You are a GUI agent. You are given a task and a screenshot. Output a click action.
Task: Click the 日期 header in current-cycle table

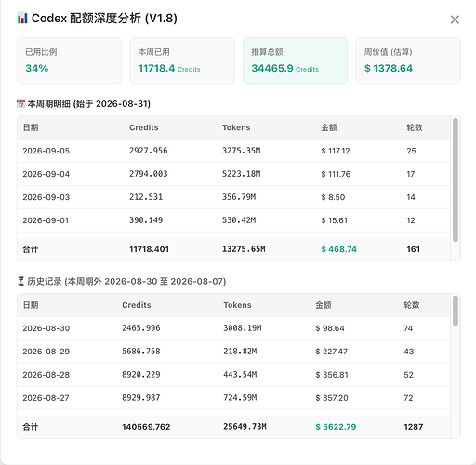(31, 127)
